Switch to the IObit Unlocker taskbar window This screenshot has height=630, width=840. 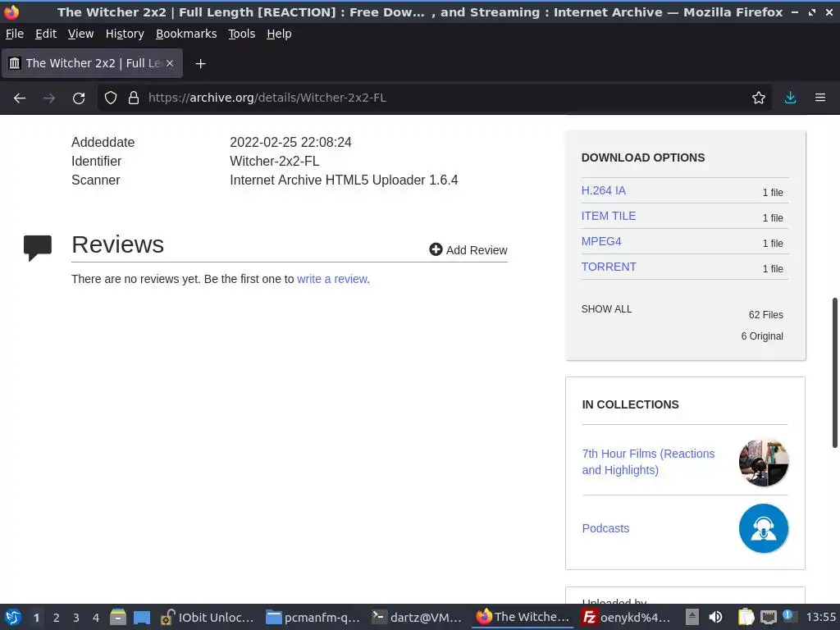(x=206, y=617)
